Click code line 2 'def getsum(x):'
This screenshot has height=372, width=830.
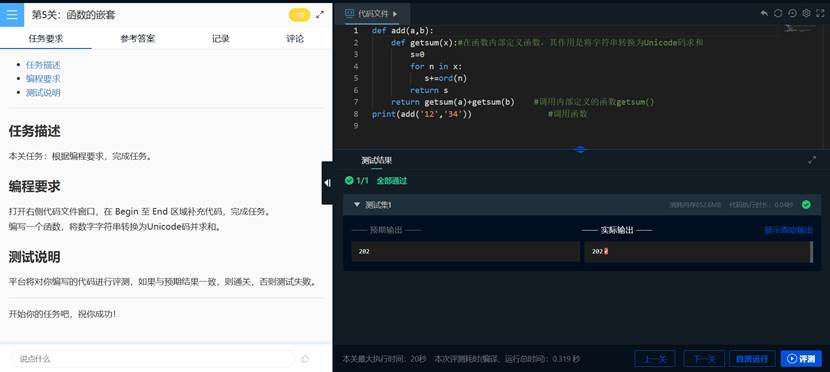(x=424, y=42)
